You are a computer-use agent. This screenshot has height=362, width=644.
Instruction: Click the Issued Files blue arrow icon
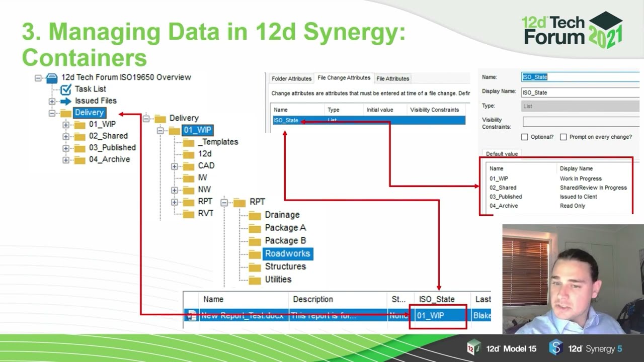pyautogui.click(x=66, y=101)
